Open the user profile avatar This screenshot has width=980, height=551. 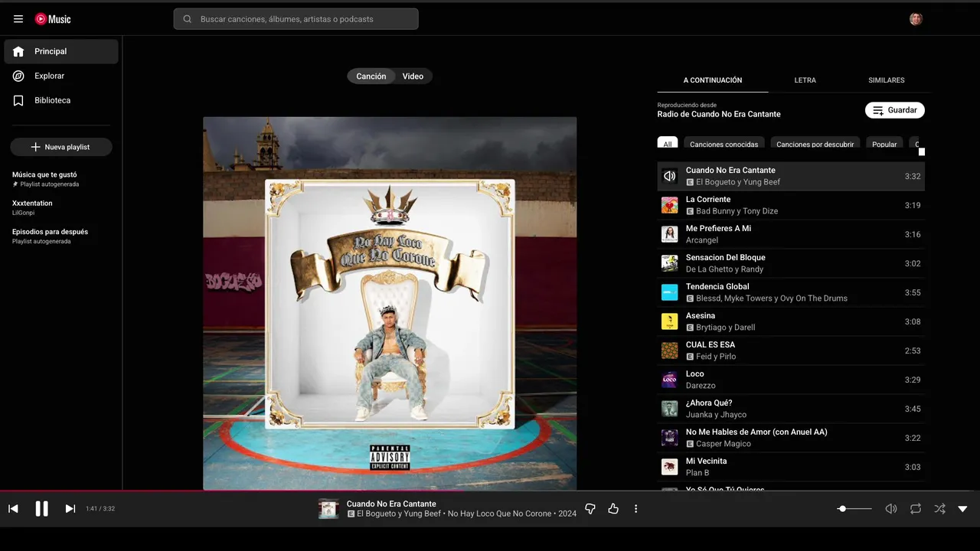point(916,19)
